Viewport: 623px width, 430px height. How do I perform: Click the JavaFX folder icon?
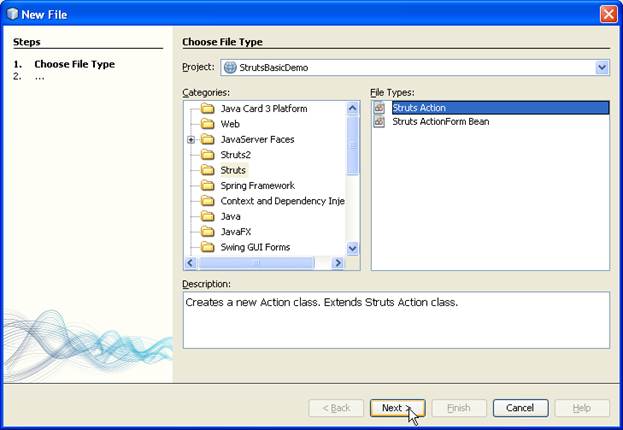coord(207,232)
